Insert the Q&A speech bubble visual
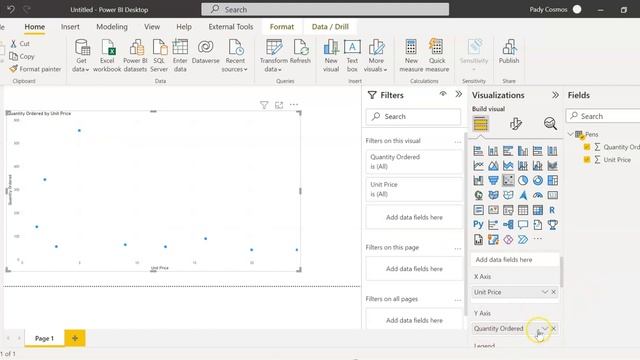This screenshot has width=640, height=360. point(522,224)
